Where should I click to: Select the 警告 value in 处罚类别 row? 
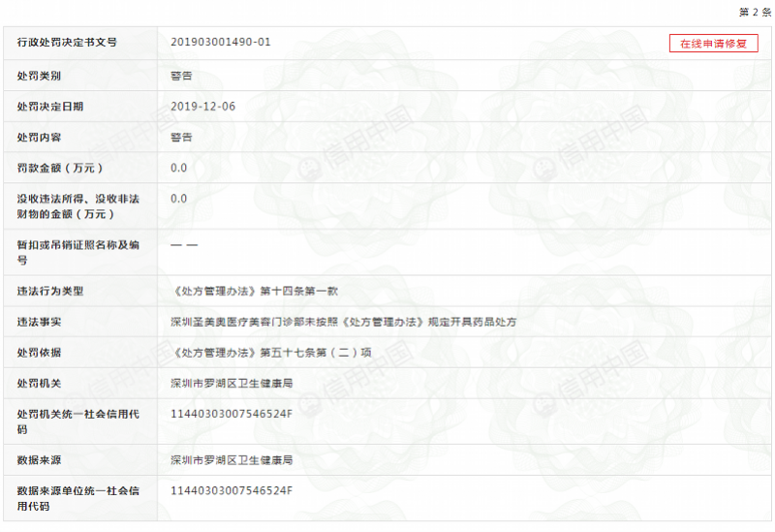(x=181, y=75)
